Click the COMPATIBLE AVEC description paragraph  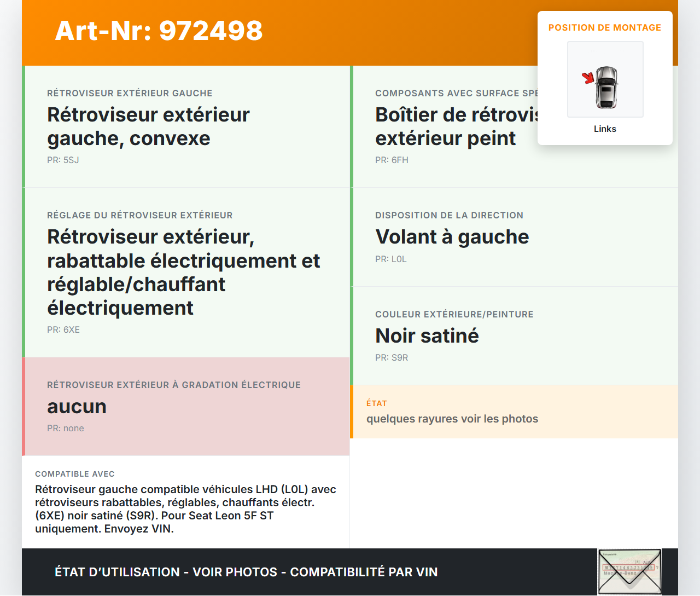185,509
